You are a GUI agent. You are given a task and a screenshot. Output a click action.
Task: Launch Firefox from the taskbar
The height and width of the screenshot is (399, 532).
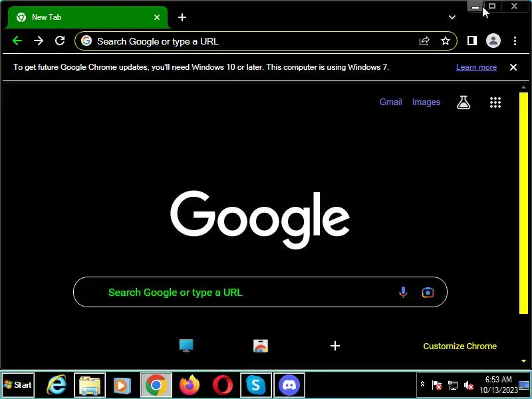(190, 385)
